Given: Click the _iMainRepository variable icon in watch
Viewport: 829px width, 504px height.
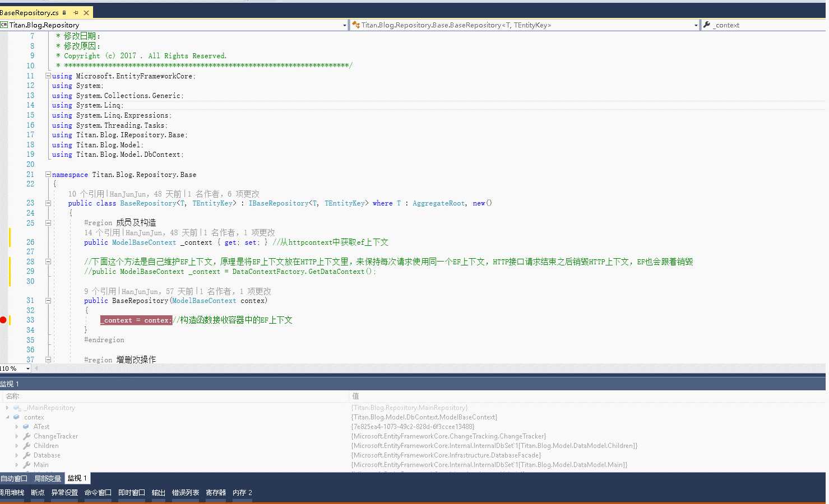Looking at the screenshot, I should point(17,408).
